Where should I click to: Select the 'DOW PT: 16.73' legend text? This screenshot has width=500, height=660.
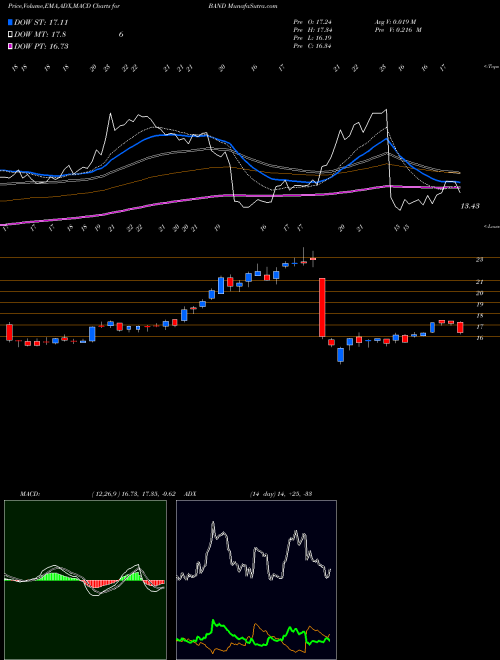coord(41,46)
